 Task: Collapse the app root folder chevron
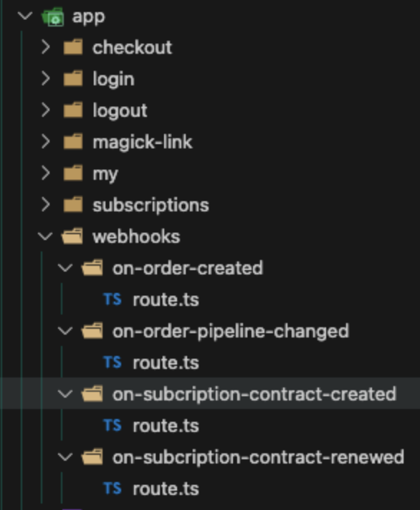point(25,16)
